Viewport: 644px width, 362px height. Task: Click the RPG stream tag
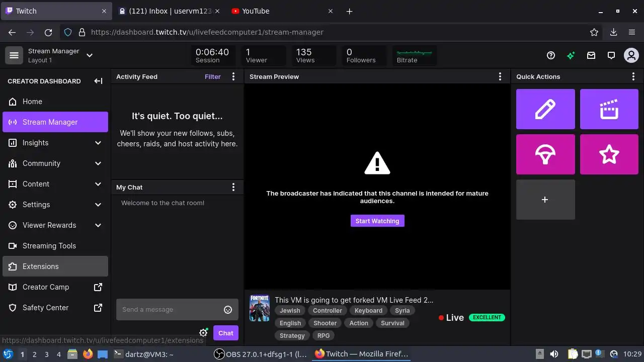click(324, 336)
